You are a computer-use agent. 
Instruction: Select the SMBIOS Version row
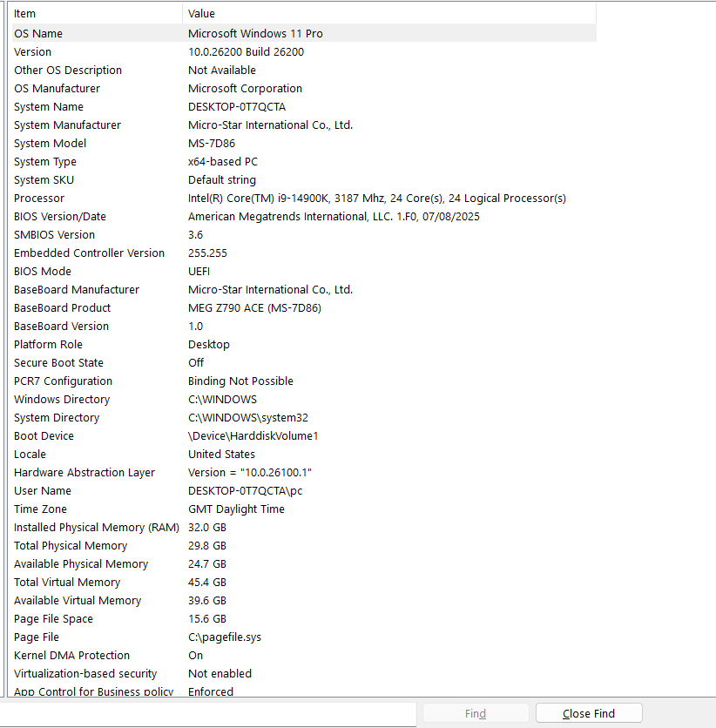[x=304, y=234]
